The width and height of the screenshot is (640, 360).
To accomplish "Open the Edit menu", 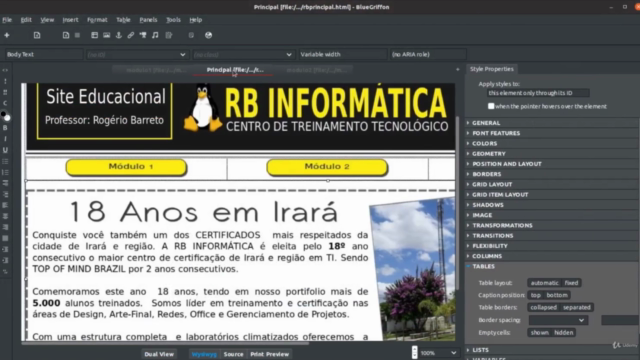I will [x=26, y=20].
